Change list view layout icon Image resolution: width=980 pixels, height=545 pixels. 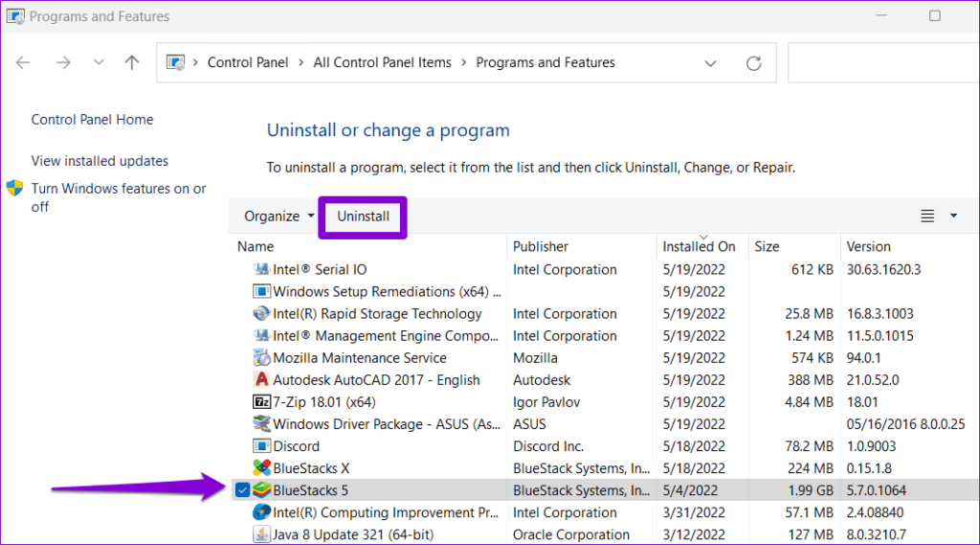pyautogui.click(x=927, y=216)
